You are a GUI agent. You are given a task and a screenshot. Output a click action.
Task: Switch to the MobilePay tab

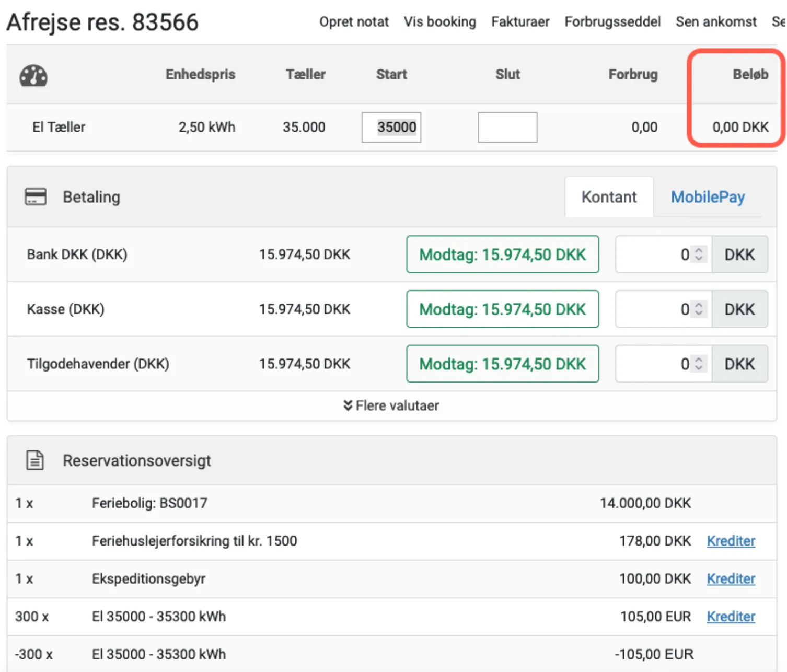point(708,197)
